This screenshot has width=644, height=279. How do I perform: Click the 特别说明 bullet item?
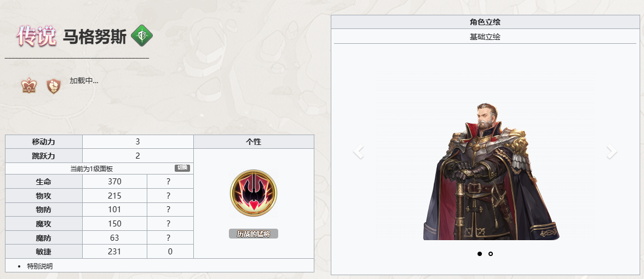point(40,266)
